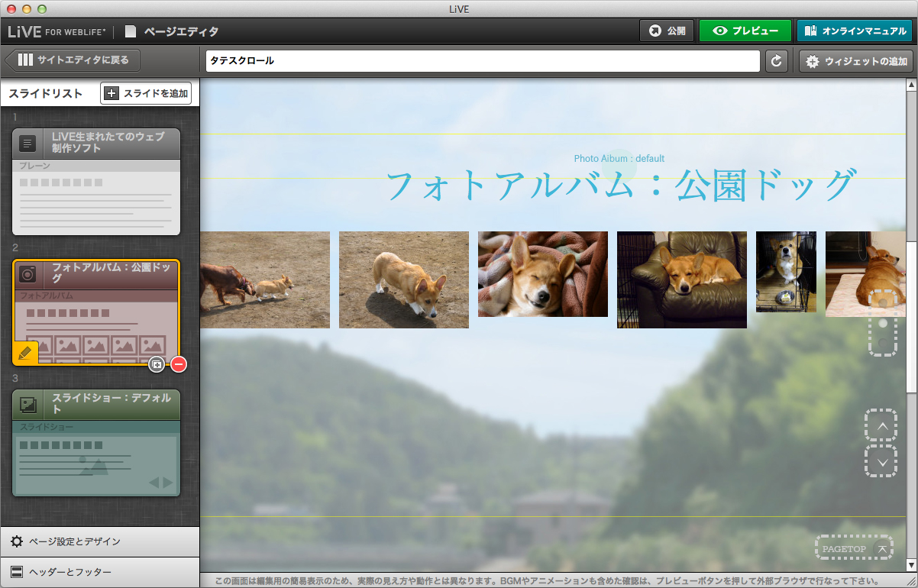The image size is (918, 588).
Task: Click the up arrow navigation widget
Action: (881, 425)
